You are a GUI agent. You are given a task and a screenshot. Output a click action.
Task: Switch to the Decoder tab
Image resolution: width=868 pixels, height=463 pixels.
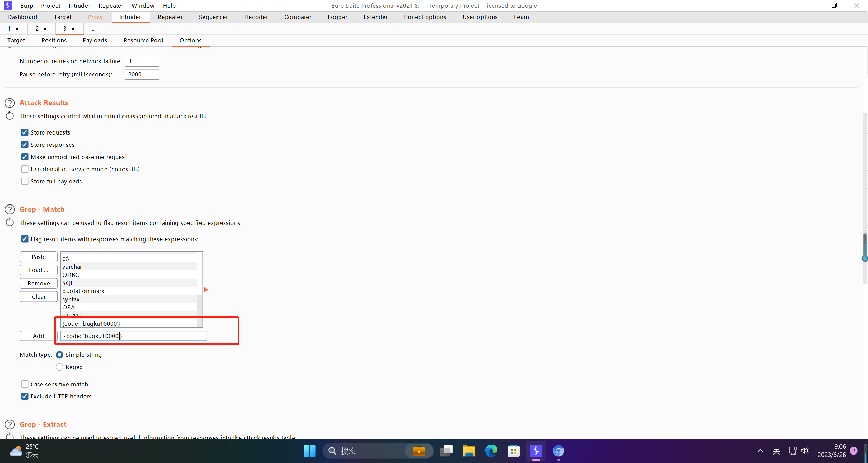pos(256,17)
